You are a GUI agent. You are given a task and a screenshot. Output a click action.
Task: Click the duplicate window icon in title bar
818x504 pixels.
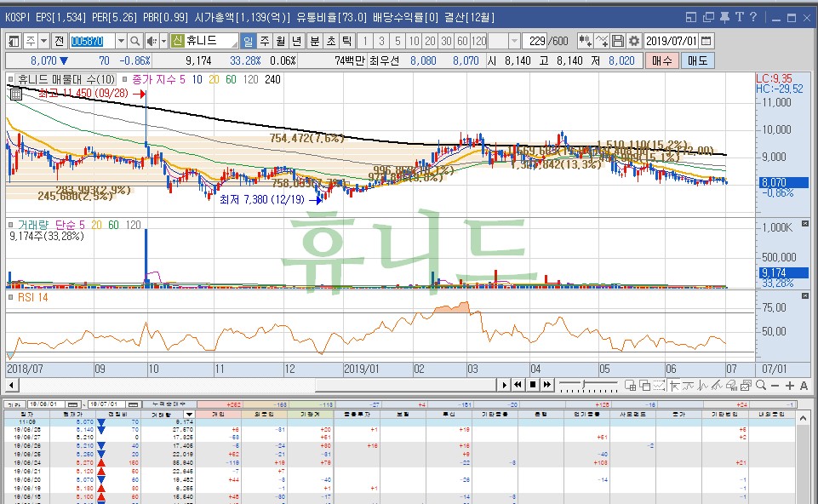[708, 17]
